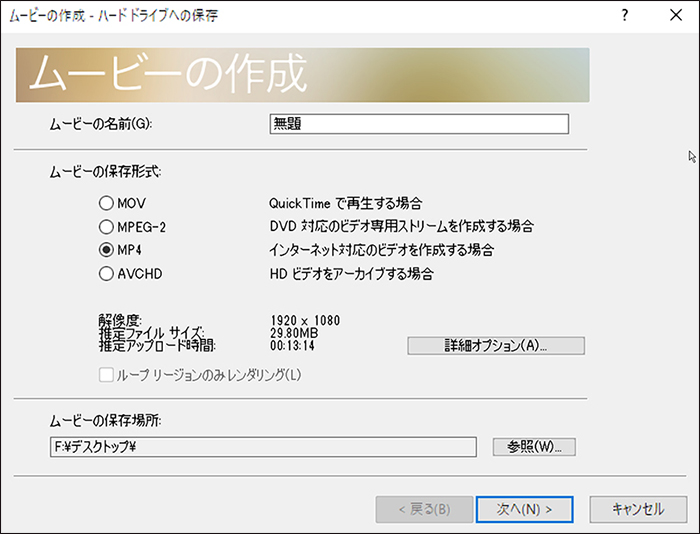Image resolution: width=700 pixels, height=534 pixels.
Task: Click the キャンセル button
Action: (638, 509)
